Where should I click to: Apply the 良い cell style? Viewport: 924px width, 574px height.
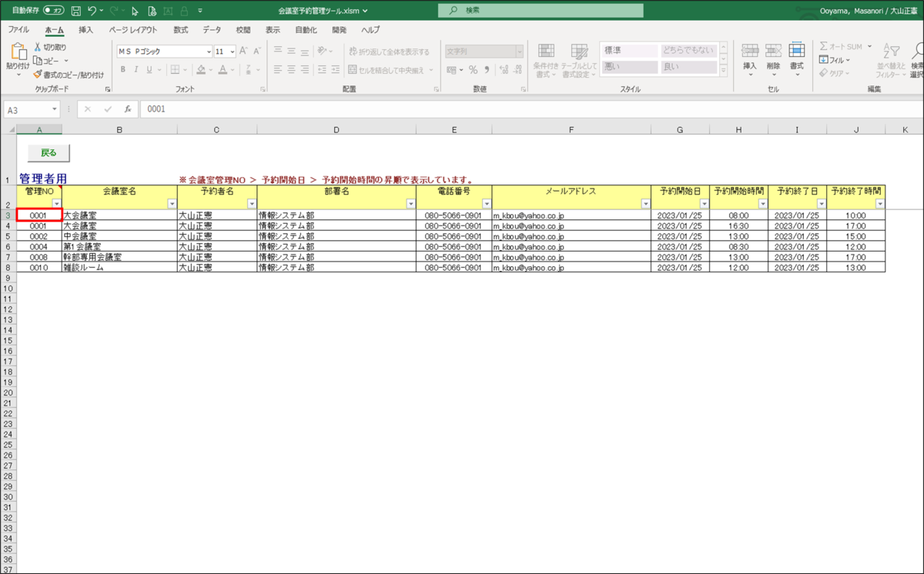pos(688,67)
